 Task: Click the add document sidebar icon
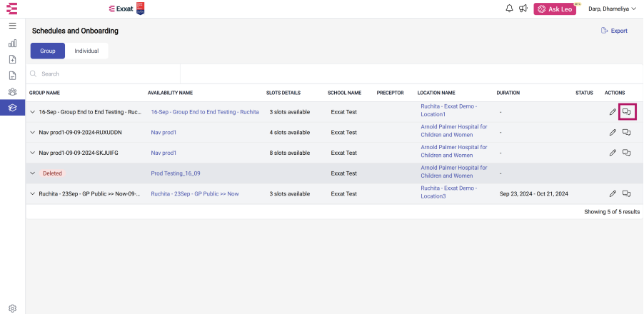tap(12, 59)
